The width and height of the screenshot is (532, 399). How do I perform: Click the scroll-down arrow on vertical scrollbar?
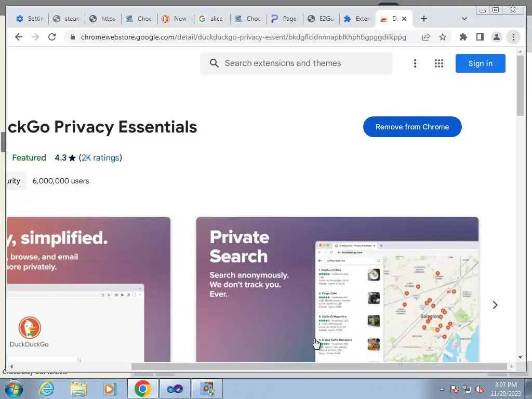point(520,357)
